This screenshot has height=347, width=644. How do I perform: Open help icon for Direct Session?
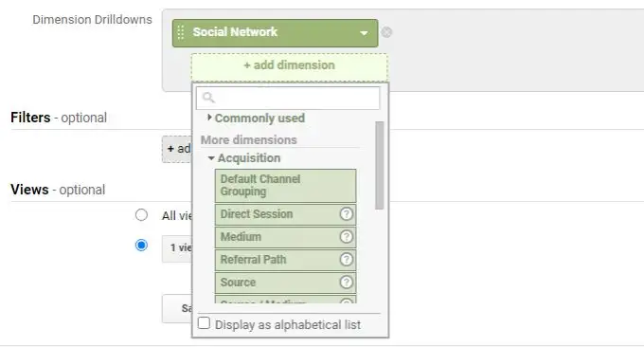tap(347, 214)
